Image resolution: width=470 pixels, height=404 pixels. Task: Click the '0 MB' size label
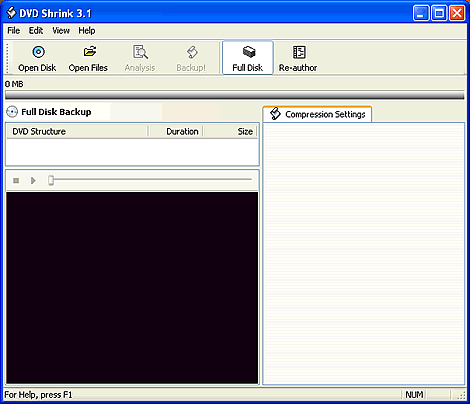pyautogui.click(x=14, y=84)
